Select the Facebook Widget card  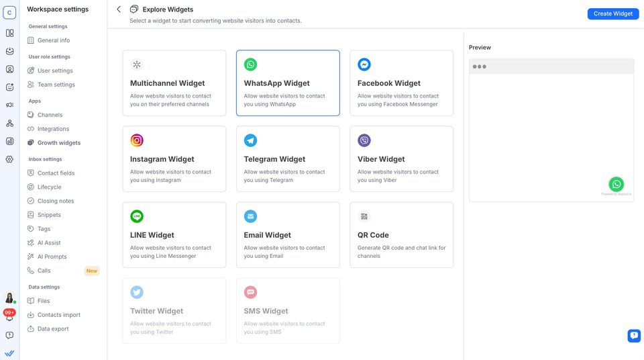[402, 83]
